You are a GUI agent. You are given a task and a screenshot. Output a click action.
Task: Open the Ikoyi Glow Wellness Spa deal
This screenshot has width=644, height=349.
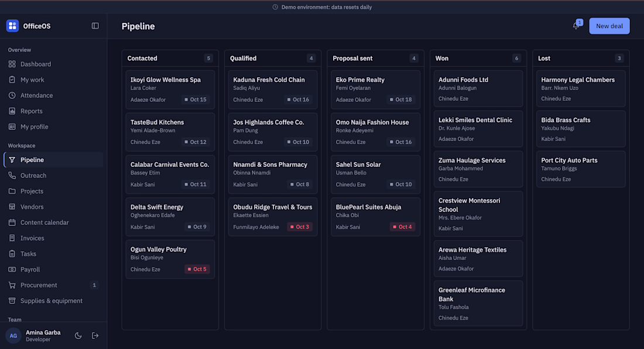pos(170,90)
